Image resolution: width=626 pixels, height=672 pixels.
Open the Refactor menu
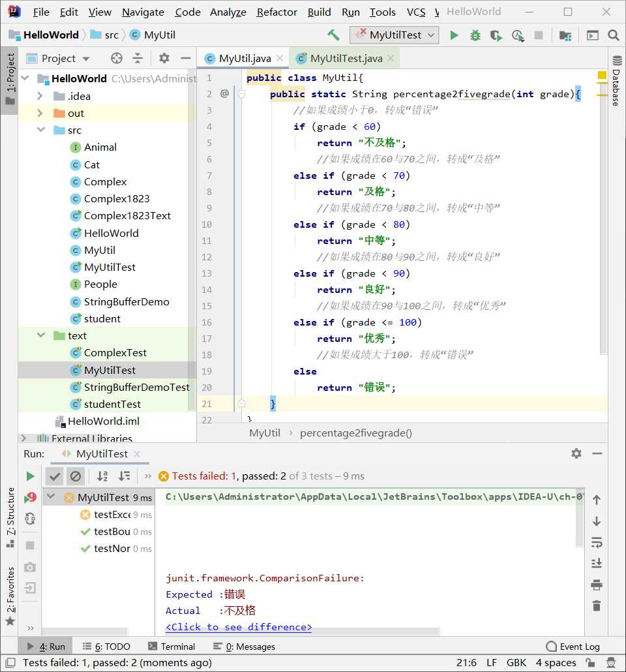pyautogui.click(x=276, y=12)
